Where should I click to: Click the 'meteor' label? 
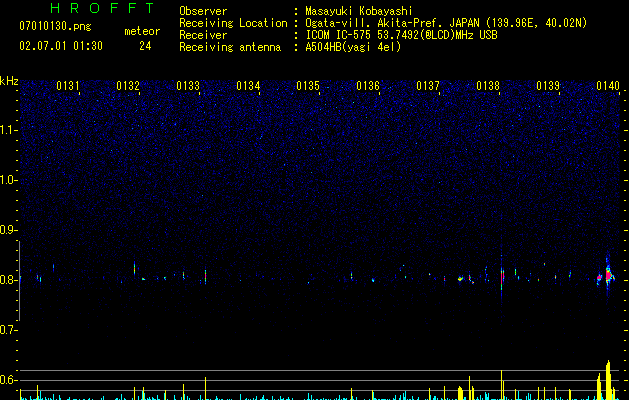(142, 31)
